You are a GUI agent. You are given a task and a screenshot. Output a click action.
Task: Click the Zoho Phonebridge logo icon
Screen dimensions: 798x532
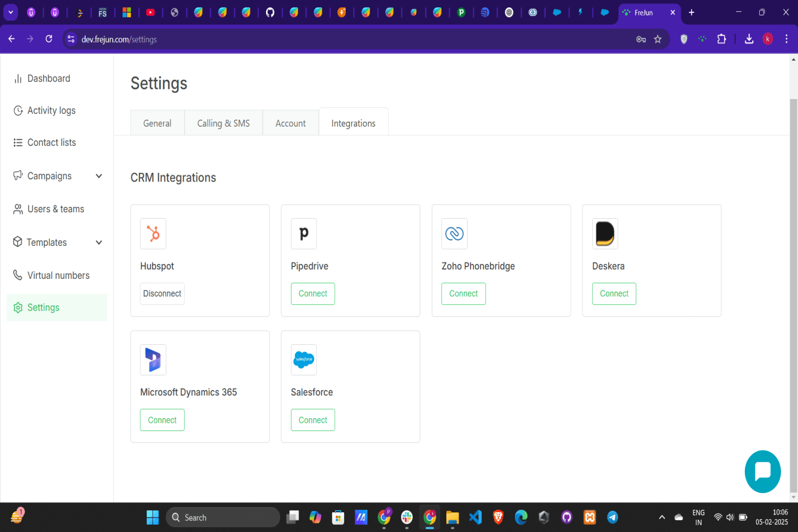[454, 234]
